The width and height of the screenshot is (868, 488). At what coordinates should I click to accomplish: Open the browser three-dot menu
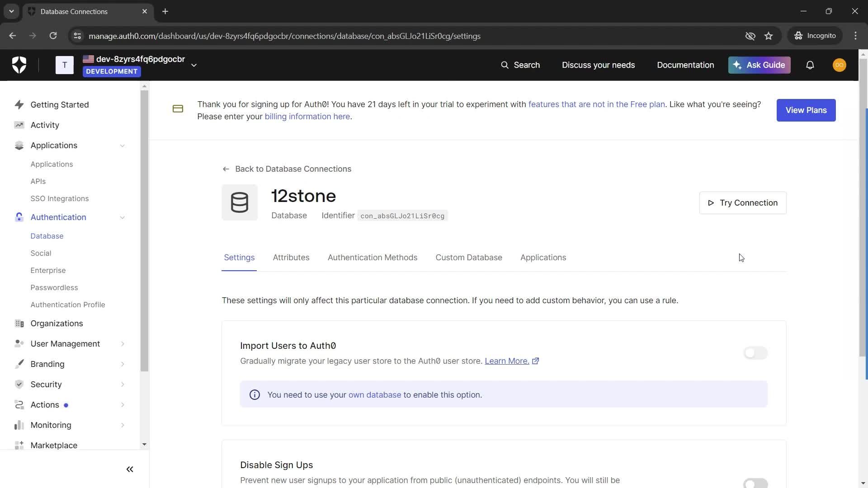[855, 36]
